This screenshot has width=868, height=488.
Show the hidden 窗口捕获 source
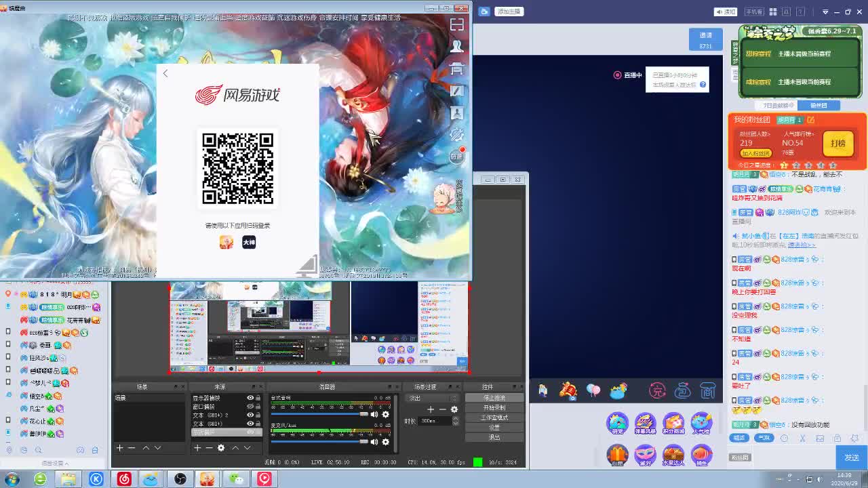point(250,406)
